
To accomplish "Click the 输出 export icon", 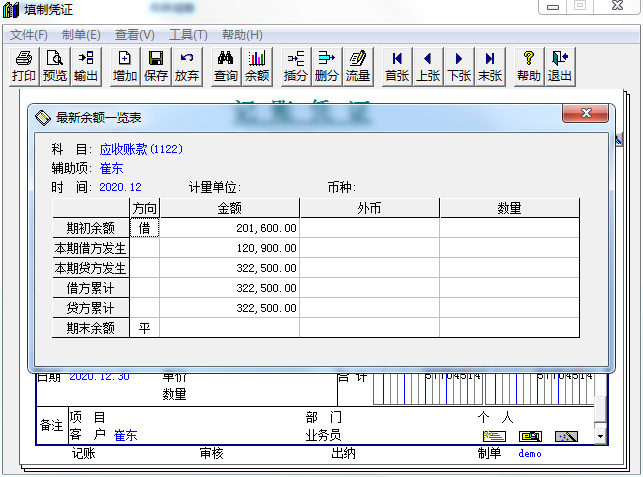I will point(86,66).
